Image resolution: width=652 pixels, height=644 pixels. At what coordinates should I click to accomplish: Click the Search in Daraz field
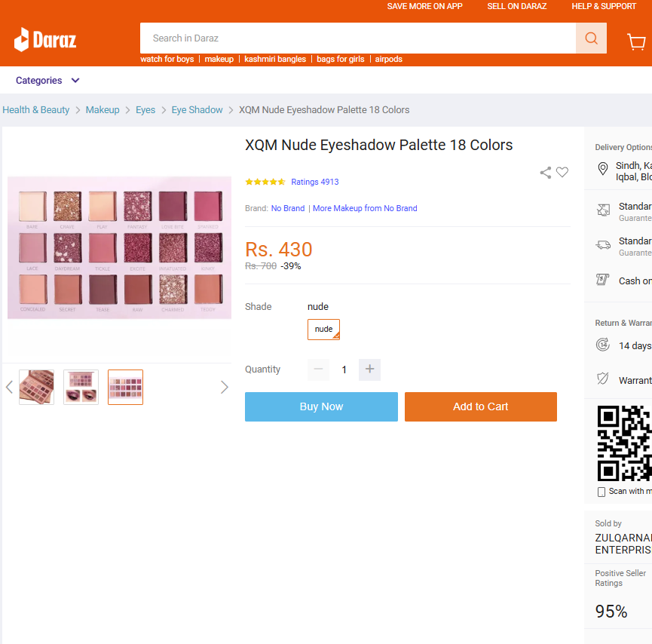pos(357,38)
